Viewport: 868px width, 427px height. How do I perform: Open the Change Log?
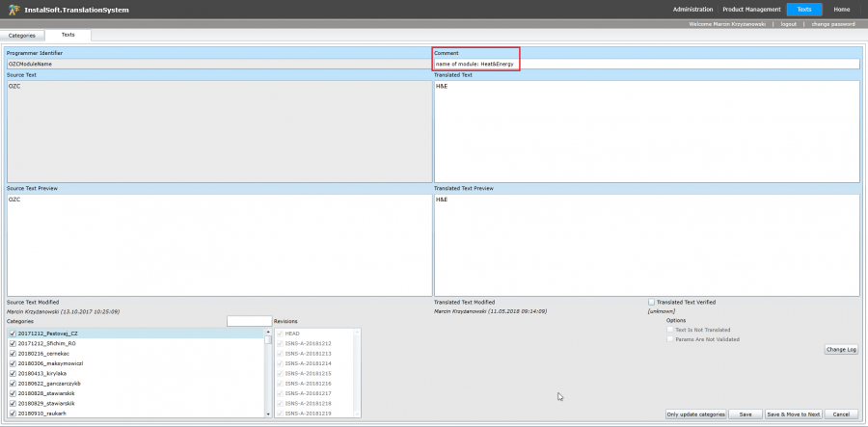(x=841, y=349)
